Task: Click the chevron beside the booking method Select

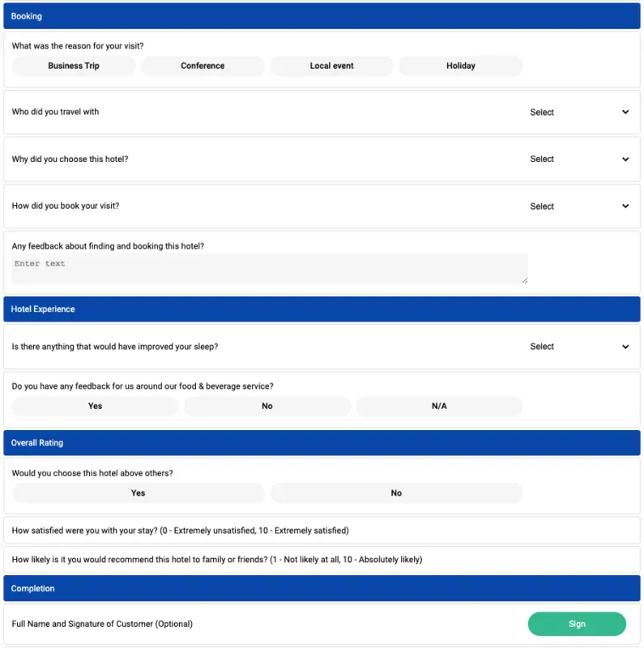Action: point(625,206)
